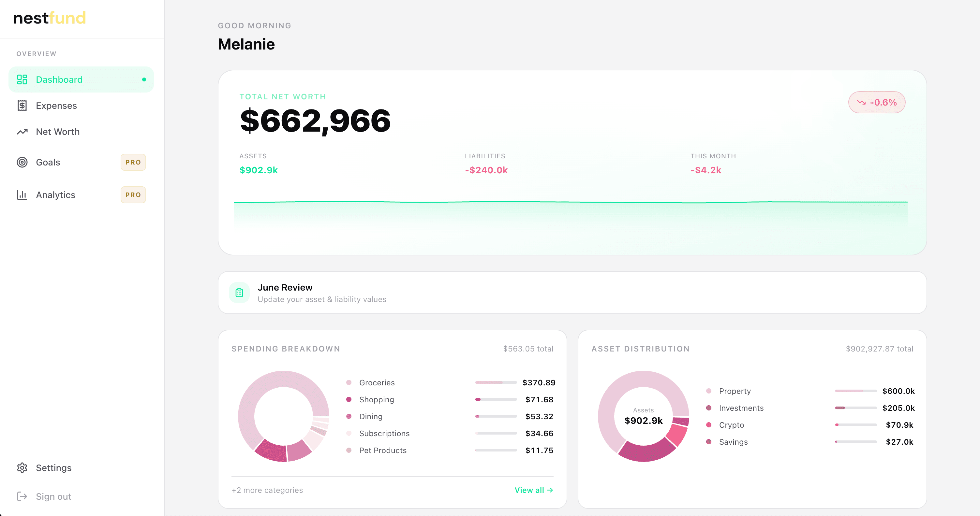Click the Melanie greeting heading
The width and height of the screenshot is (980, 516).
click(246, 44)
